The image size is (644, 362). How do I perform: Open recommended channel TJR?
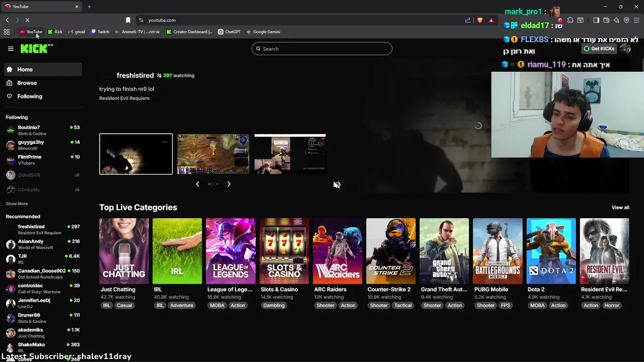[43, 259]
